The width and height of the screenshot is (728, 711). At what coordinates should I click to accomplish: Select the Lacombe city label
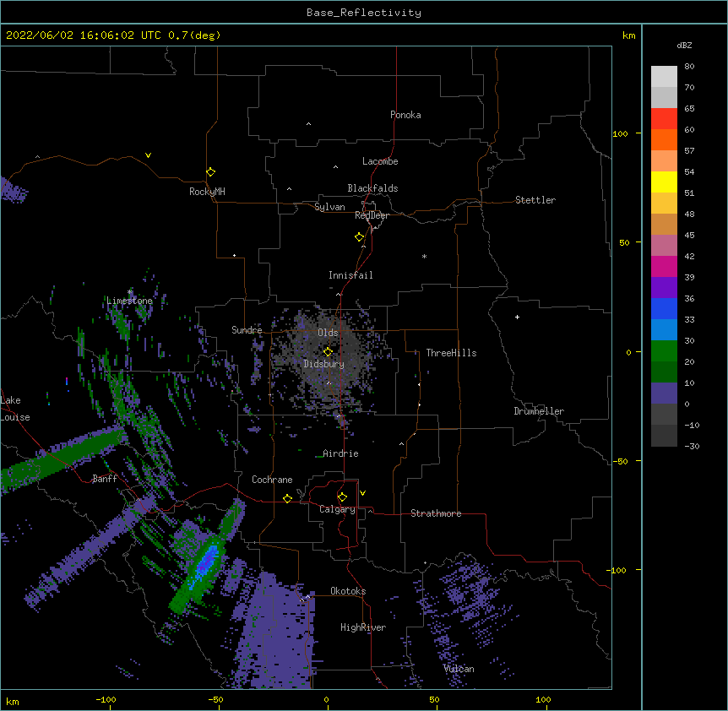click(380, 161)
